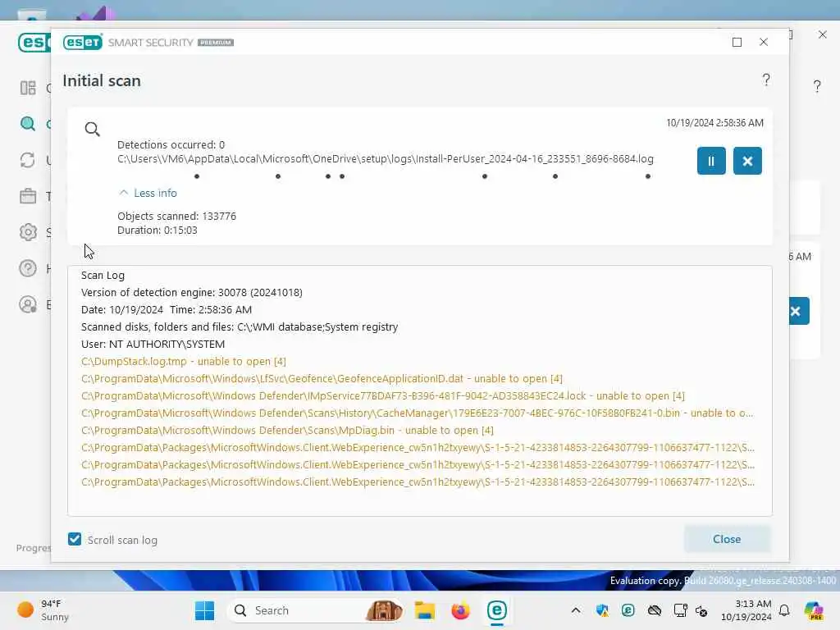Open the Setup gear sidebar icon
The height and width of the screenshot is (630, 840).
[x=28, y=232]
